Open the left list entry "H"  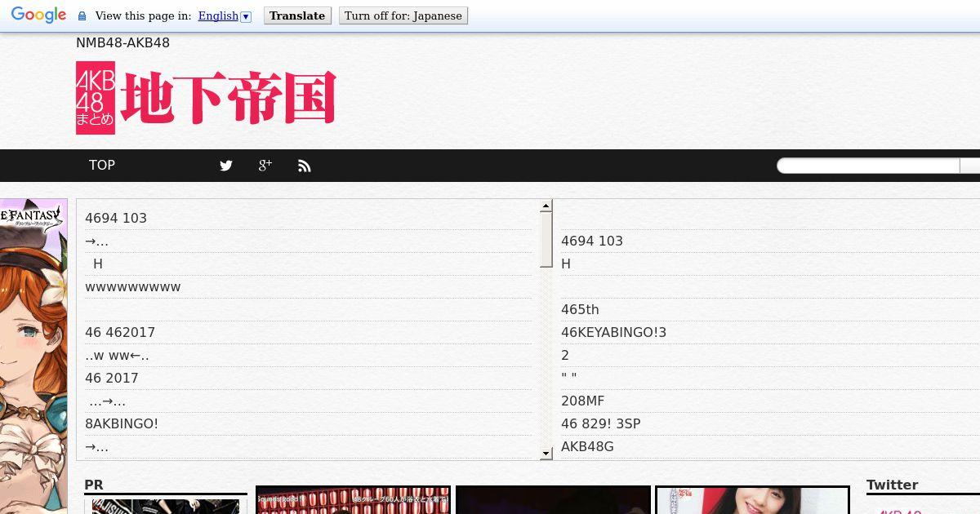98,264
